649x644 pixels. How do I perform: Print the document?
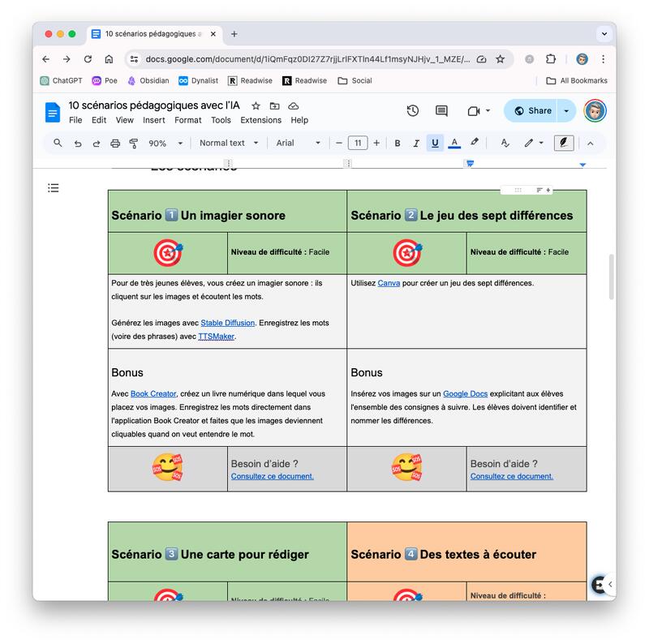click(115, 144)
